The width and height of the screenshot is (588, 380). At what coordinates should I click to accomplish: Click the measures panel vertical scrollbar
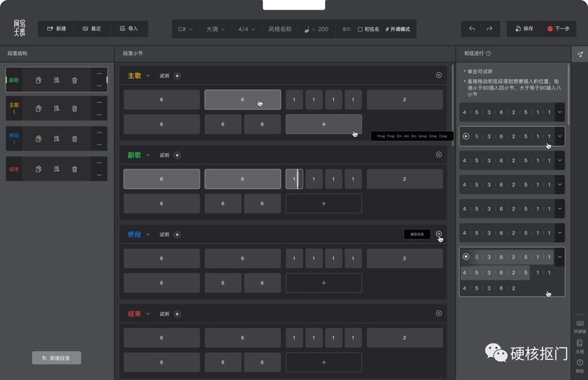pyautogui.click(x=452, y=105)
